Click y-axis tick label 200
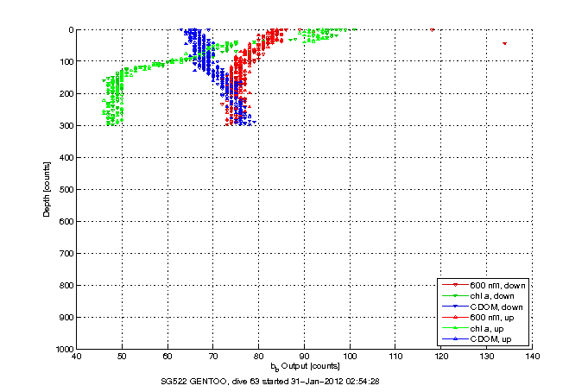 [66, 94]
